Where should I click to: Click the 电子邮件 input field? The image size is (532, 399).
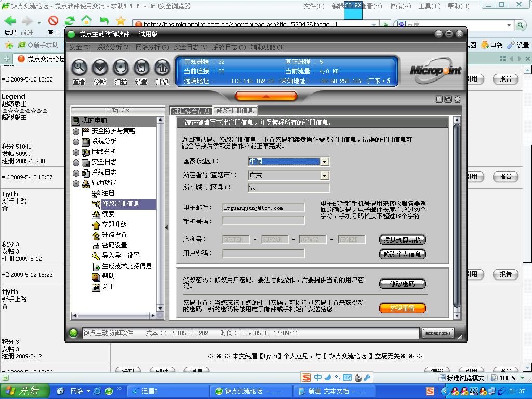[x=263, y=208]
